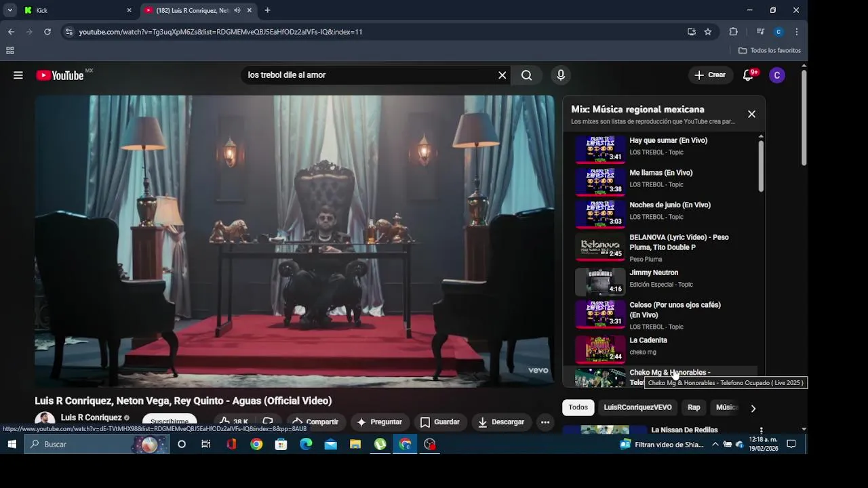Open the YouTube guide hamburger menu
The width and height of the screenshot is (868, 488).
click(x=18, y=75)
